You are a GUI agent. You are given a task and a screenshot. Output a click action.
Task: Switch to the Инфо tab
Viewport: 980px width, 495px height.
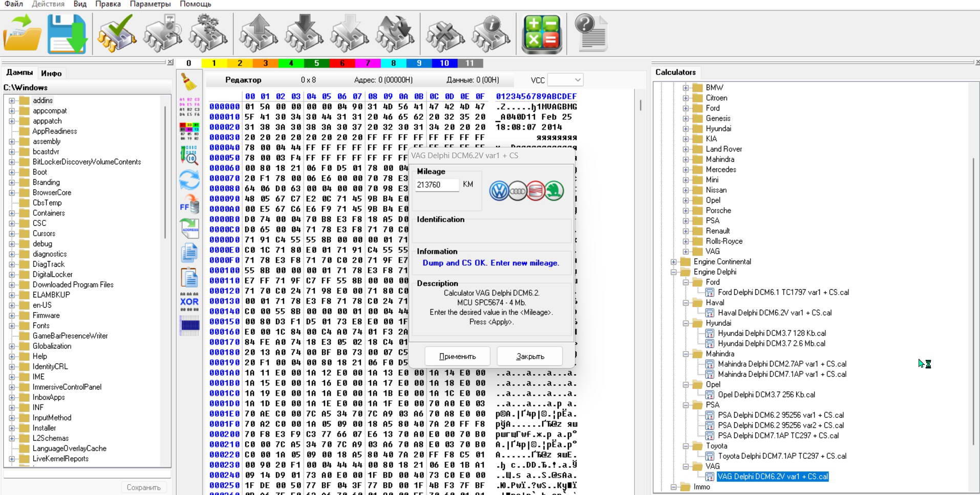(51, 74)
